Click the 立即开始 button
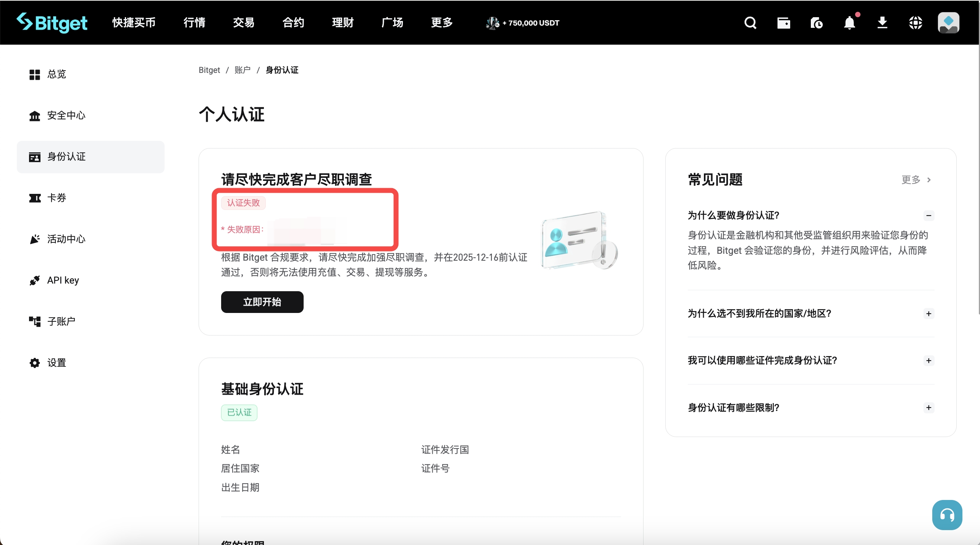 tap(262, 302)
